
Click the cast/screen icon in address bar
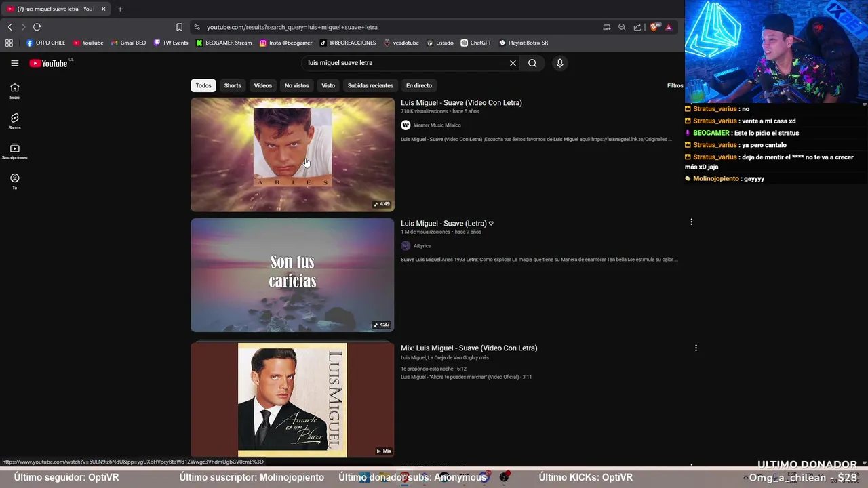coord(606,27)
